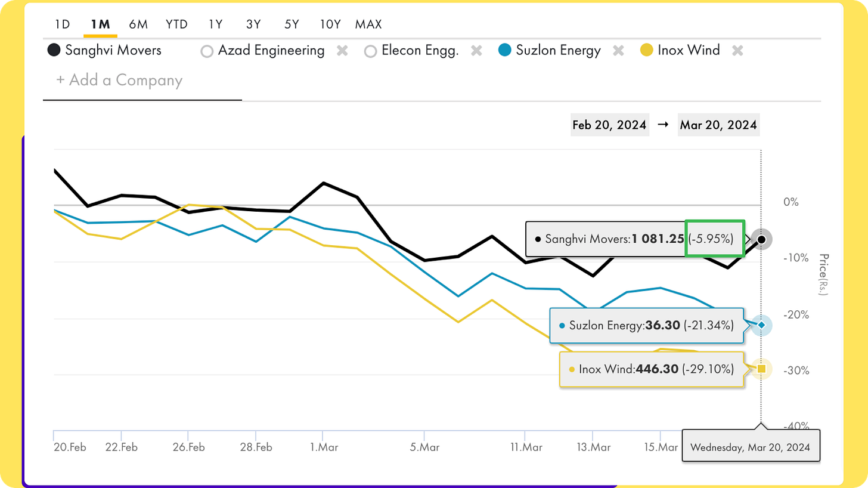Viewport: 868px width, 488px height.
Task: Open the Mar 20, 2024 end date
Action: click(718, 125)
